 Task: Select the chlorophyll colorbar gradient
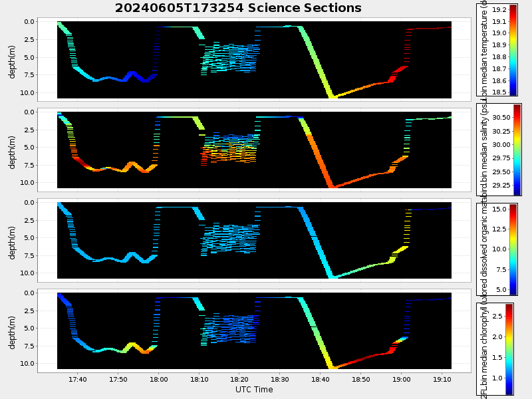[509, 349]
